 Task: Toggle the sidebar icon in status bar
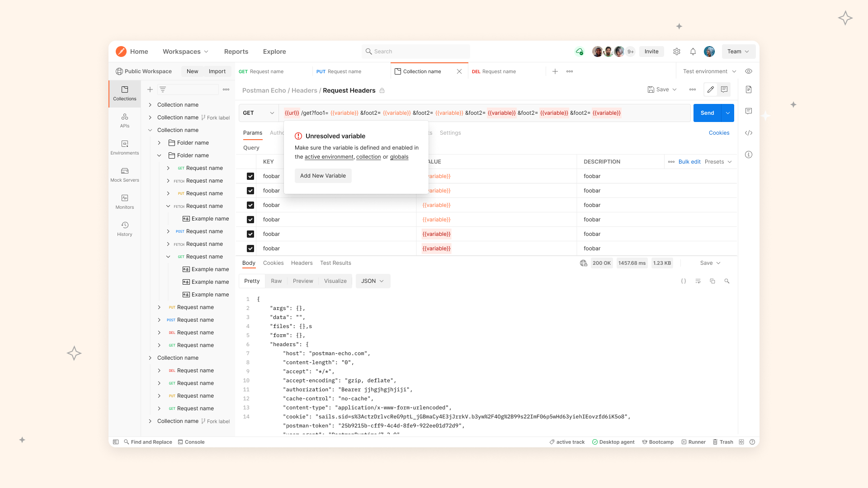116,442
